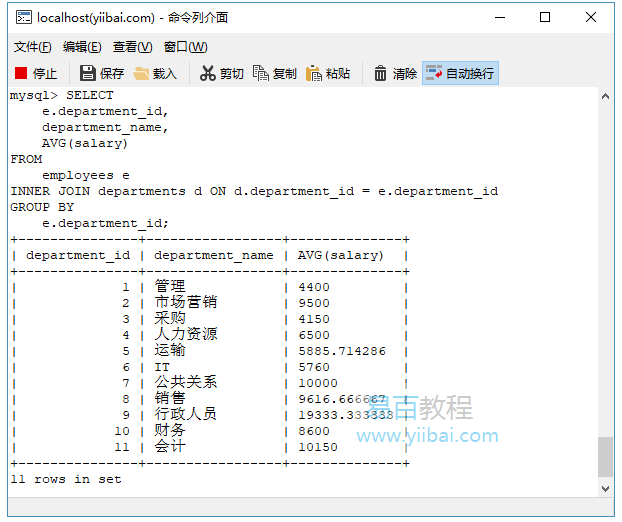Viewport: 622px width, 522px height.
Task: Save the command output with 保存
Action: click(101, 73)
